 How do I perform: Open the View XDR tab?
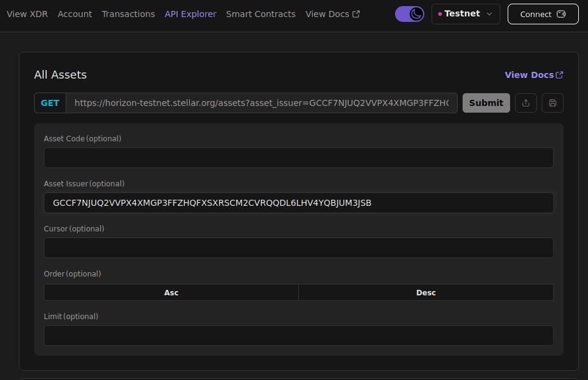(x=27, y=14)
